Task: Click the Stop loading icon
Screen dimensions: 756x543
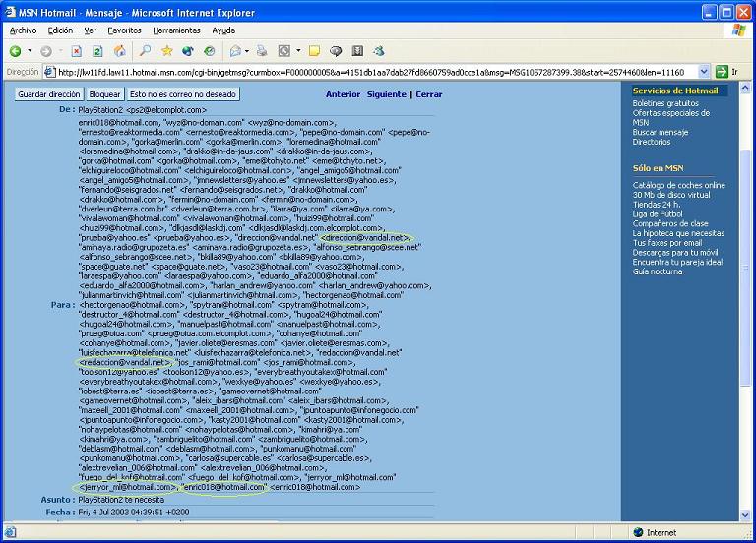Action: tap(76, 51)
